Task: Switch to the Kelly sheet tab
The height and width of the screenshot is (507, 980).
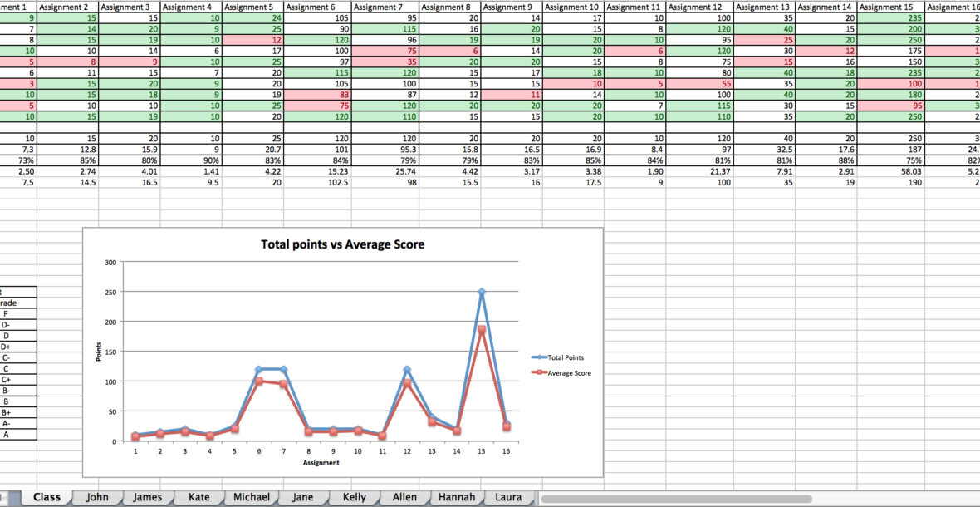Action: coord(354,497)
